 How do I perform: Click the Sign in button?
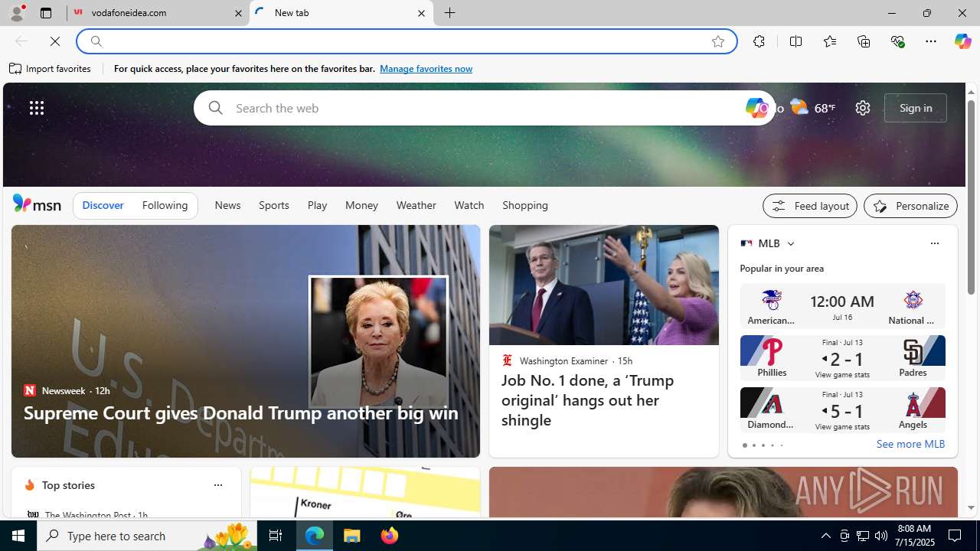coord(916,108)
